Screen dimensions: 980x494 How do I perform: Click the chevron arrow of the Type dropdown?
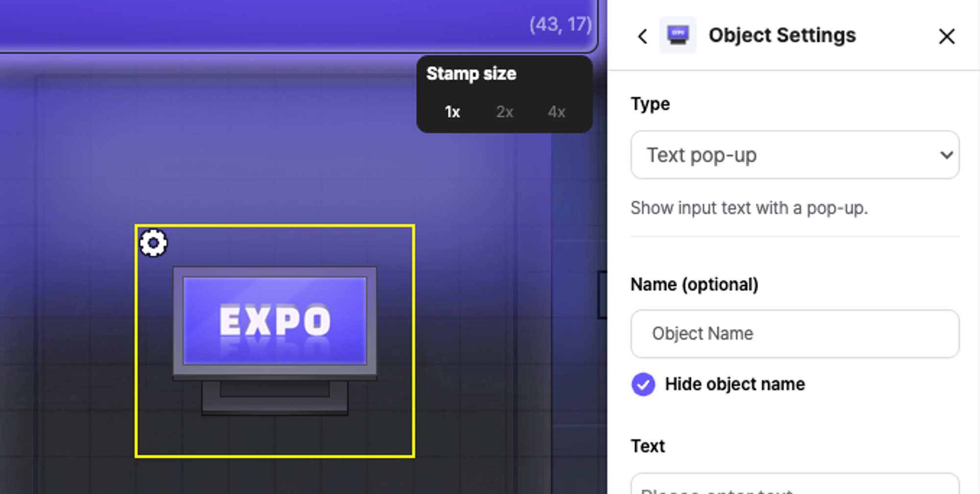[946, 155]
